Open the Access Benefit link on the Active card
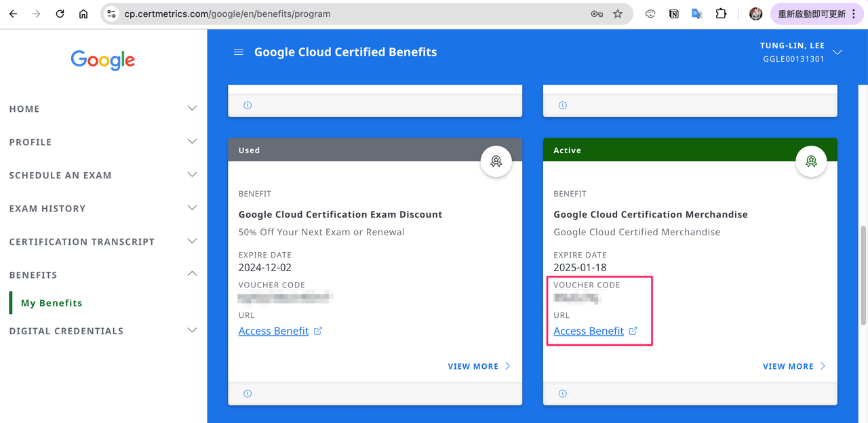This screenshot has width=868, height=423. pyautogui.click(x=589, y=331)
